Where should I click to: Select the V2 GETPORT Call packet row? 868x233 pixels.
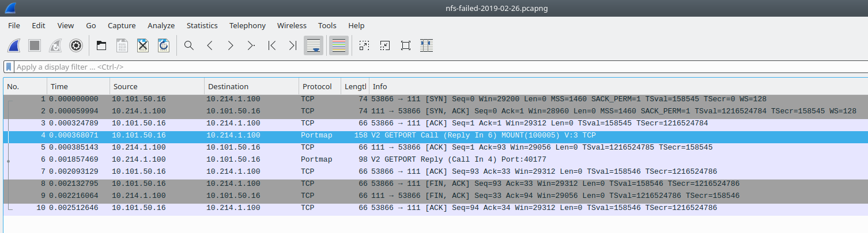tap(436, 135)
